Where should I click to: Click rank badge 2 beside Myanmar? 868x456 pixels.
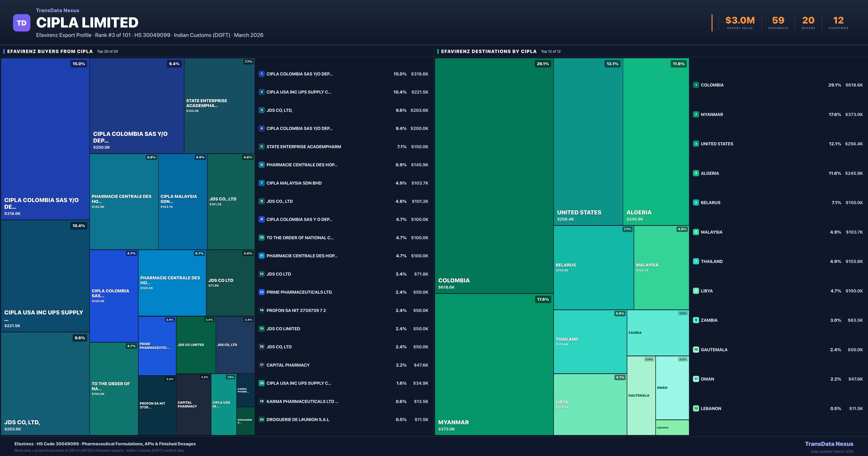(x=696, y=114)
